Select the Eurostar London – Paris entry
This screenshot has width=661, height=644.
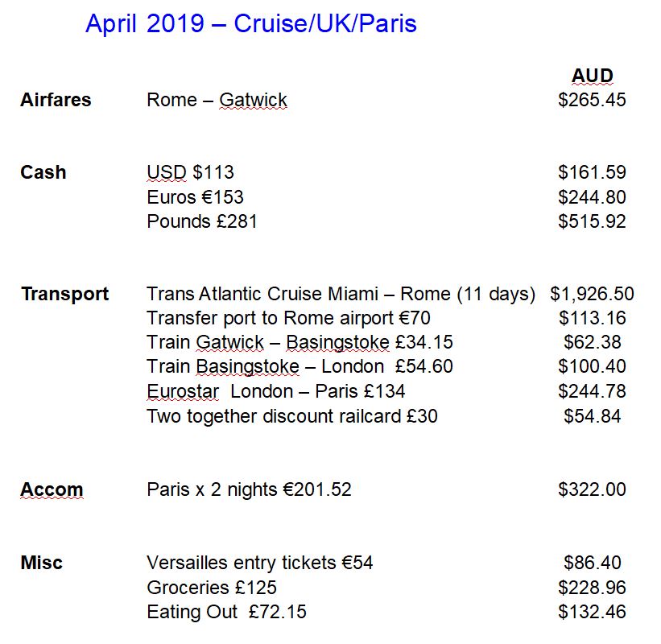(x=275, y=391)
